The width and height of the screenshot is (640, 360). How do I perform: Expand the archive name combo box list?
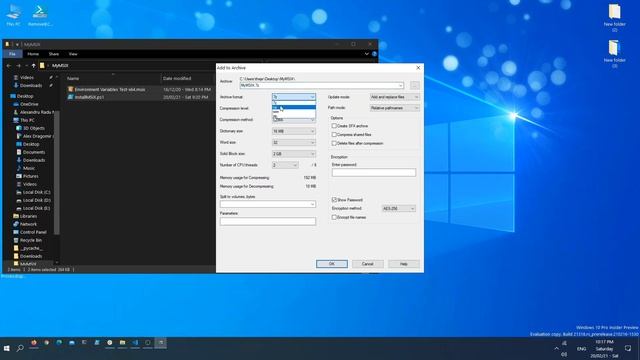point(400,86)
